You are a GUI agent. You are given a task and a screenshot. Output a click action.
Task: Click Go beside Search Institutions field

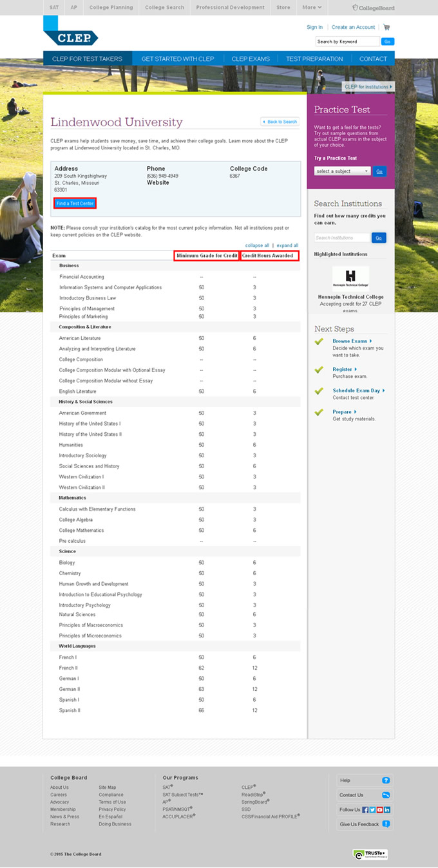(x=379, y=238)
